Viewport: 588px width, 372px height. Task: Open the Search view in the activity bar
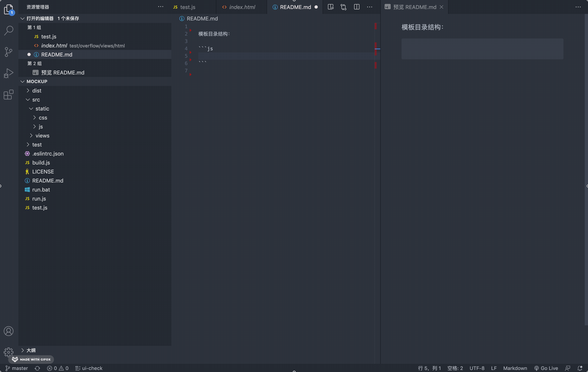(x=9, y=30)
